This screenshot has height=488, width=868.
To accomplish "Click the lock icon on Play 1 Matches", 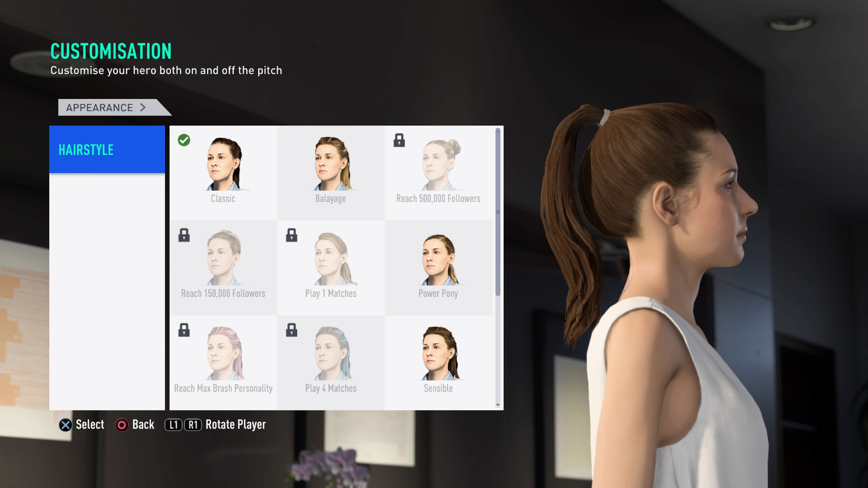I will click(291, 235).
